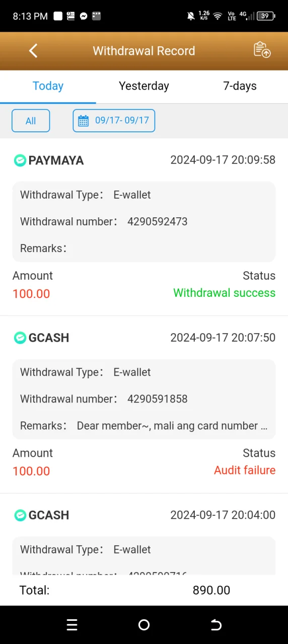The width and height of the screenshot is (288, 644).
Task: Switch to the Yesterday tab
Action: click(x=144, y=86)
